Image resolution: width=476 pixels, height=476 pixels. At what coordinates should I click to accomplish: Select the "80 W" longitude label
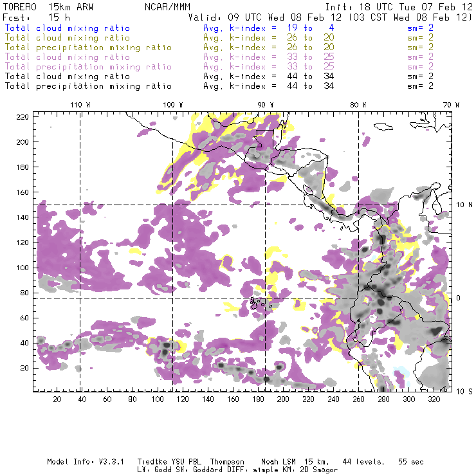[x=358, y=105]
